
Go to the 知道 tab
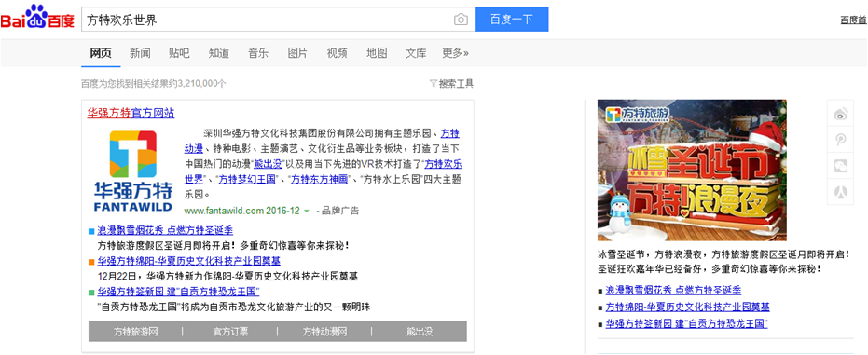tap(219, 53)
